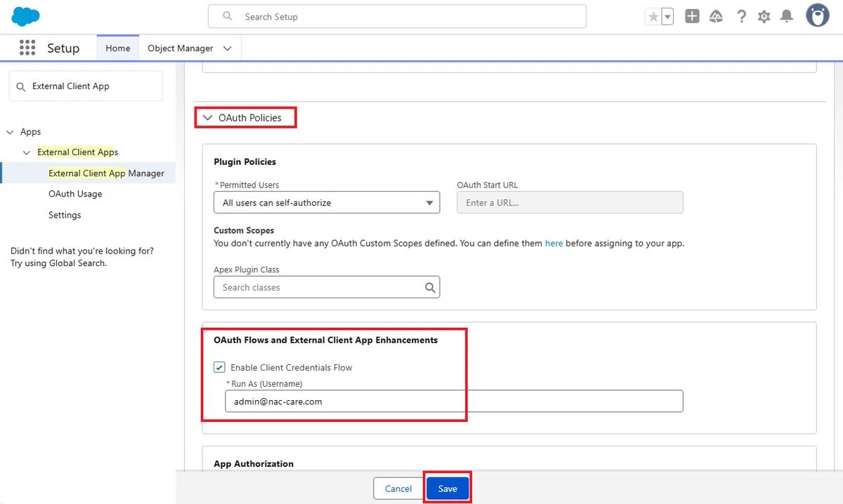The image size is (843, 504).
Task: Open OAuth Usage in the sidebar
Action: [x=75, y=194]
